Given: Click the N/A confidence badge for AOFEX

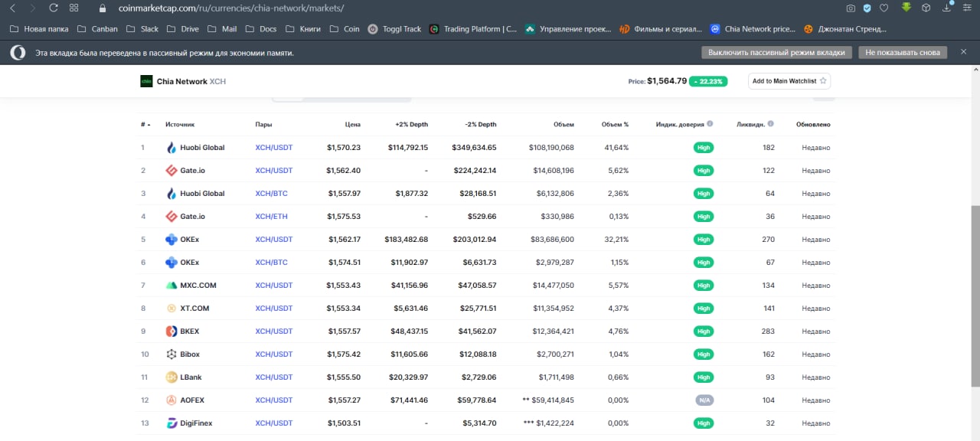Looking at the screenshot, I should click(x=704, y=400).
